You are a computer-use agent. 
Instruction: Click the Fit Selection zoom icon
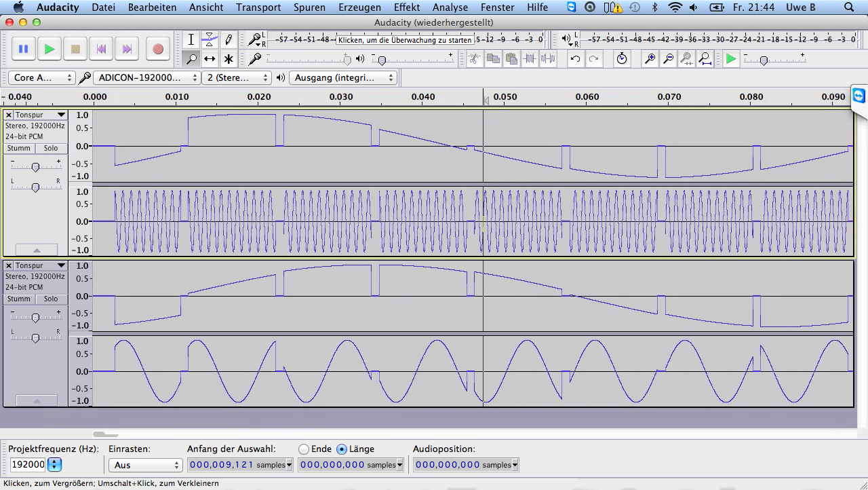(686, 58)
